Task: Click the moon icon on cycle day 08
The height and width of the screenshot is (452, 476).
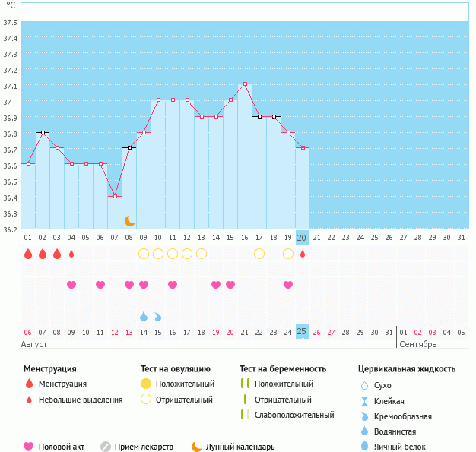Action: coord(130,220)
